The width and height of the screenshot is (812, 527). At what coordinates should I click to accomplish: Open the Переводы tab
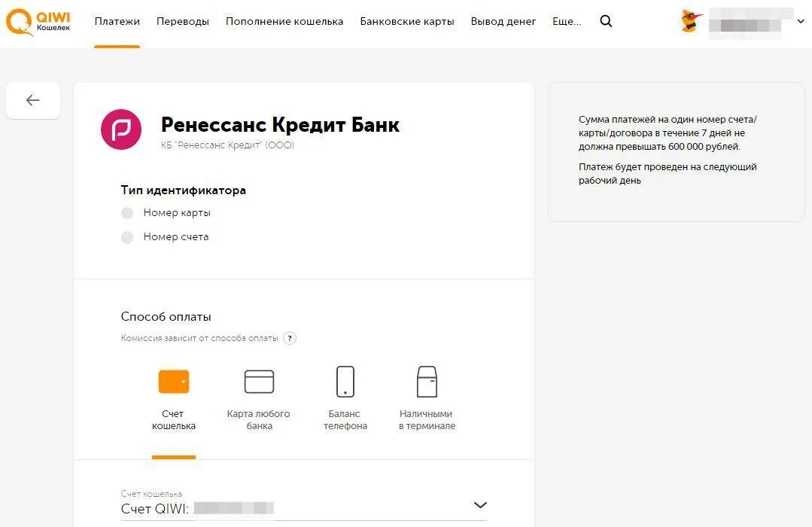point(183,21)
